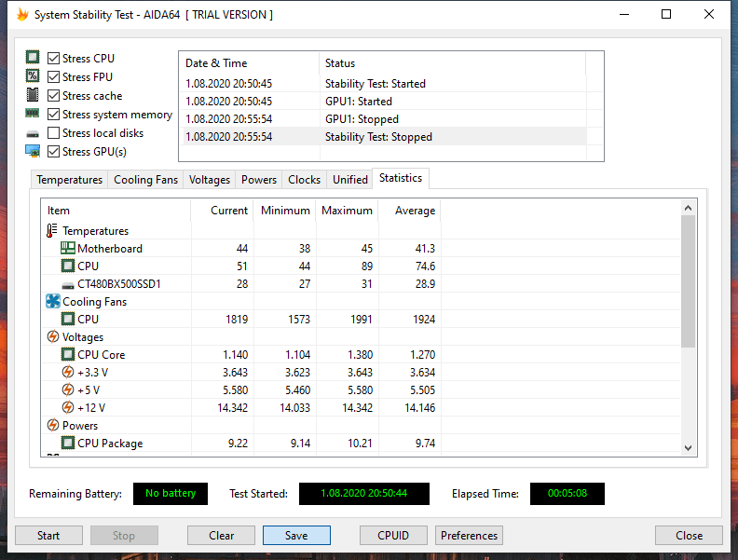Image resolution: width=738 pixels, height=560 pixels.
Task: Click the CPU Core voltage icon
Action: coord(68,354)
